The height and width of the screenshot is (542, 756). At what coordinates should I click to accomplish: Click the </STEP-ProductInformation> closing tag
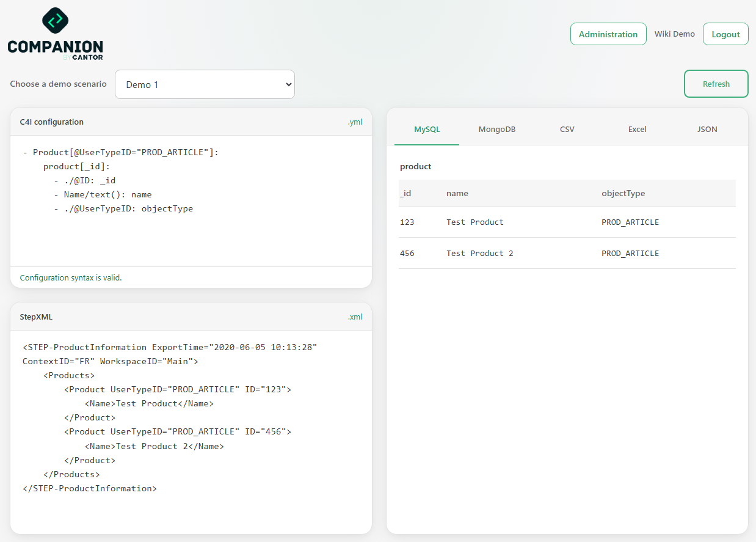click(90, 488)
